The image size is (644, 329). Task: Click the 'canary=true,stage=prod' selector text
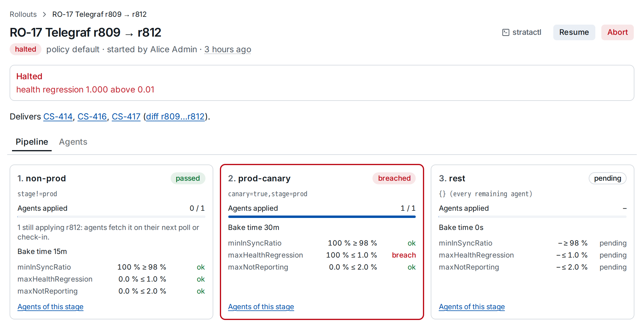(x=268, y=194)
